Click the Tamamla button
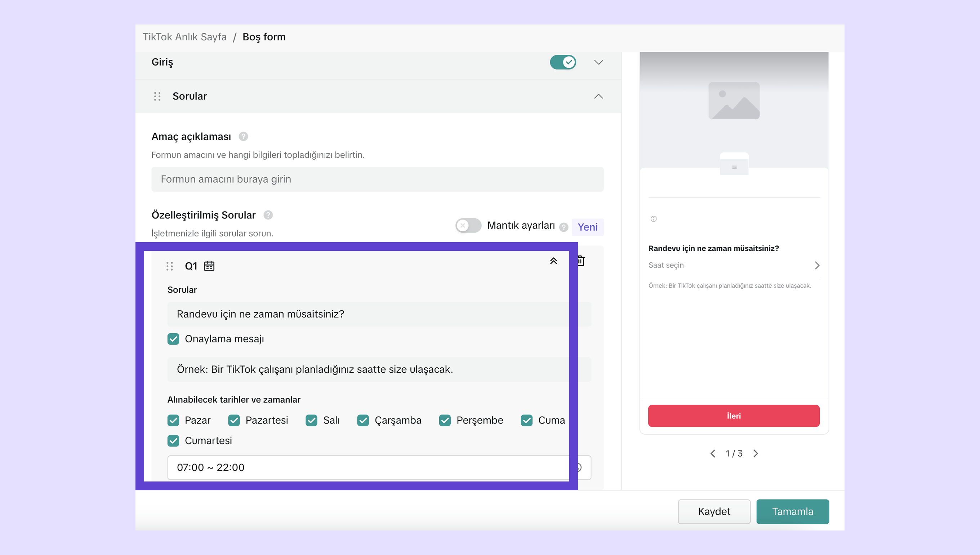 [793, 511]
